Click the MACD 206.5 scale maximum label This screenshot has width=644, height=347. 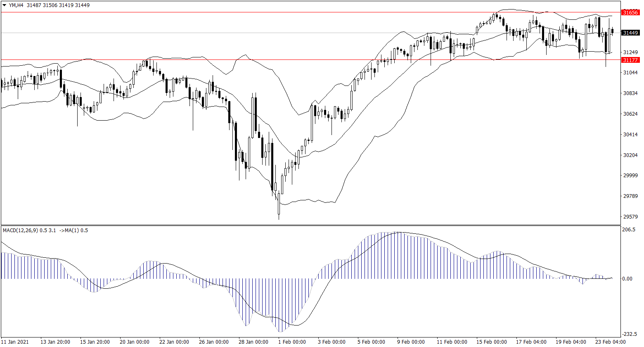(x=628, y=229)
